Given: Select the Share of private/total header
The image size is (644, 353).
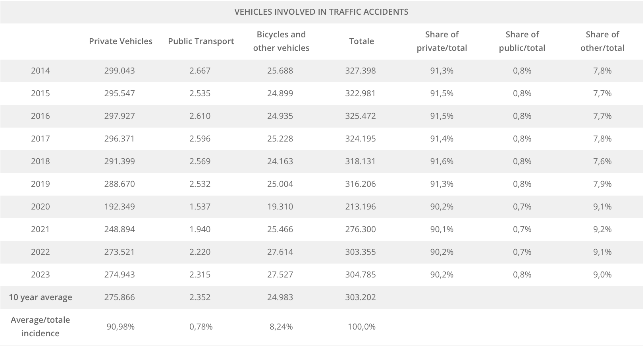Looking at the screenshot, I should point(442,41).
